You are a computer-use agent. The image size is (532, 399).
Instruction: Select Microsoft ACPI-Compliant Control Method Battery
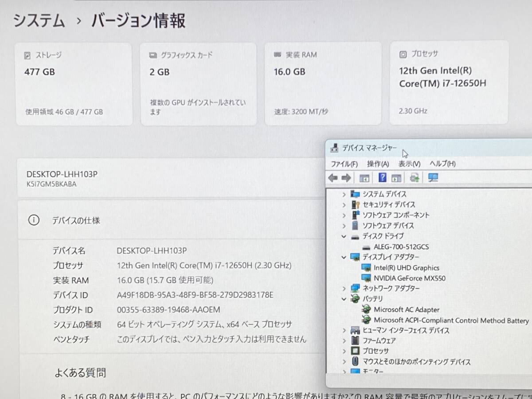coord(451,320)
